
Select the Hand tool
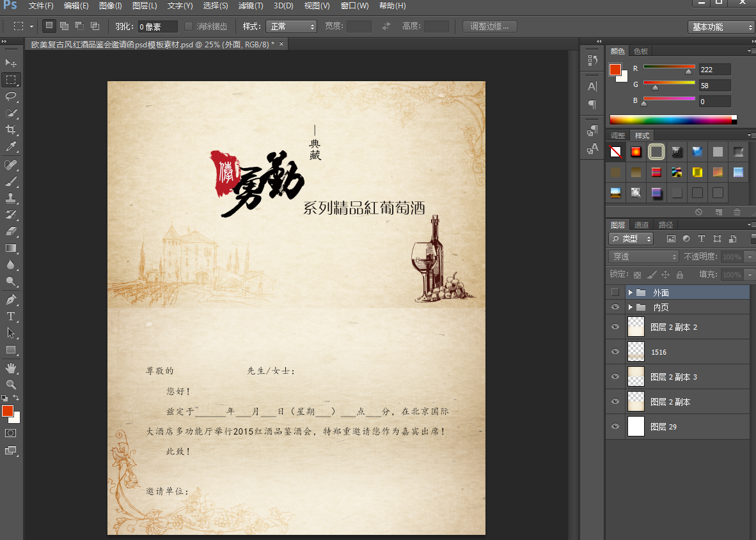pyautogui.click(x=11, y=369)
